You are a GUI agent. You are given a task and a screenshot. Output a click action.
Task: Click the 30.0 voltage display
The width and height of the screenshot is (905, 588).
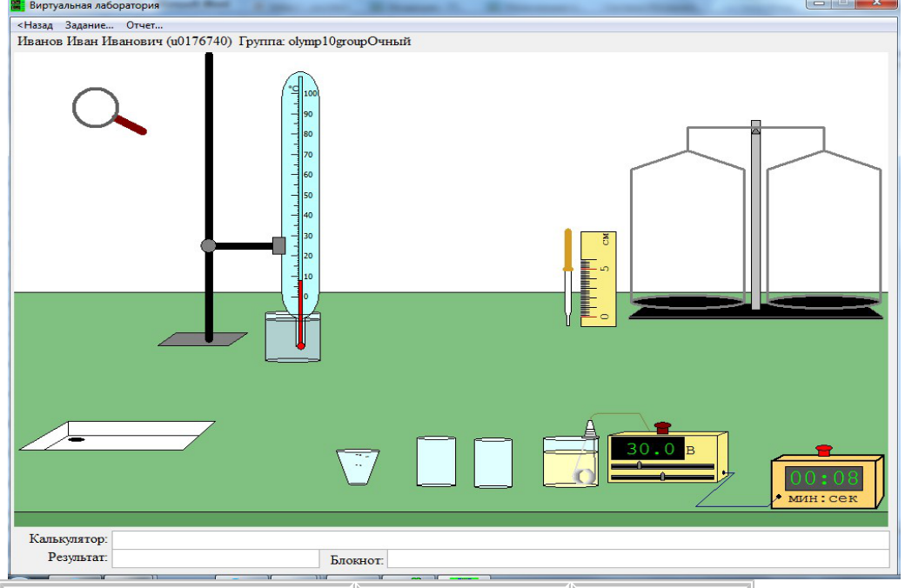[x=647, y=448]
